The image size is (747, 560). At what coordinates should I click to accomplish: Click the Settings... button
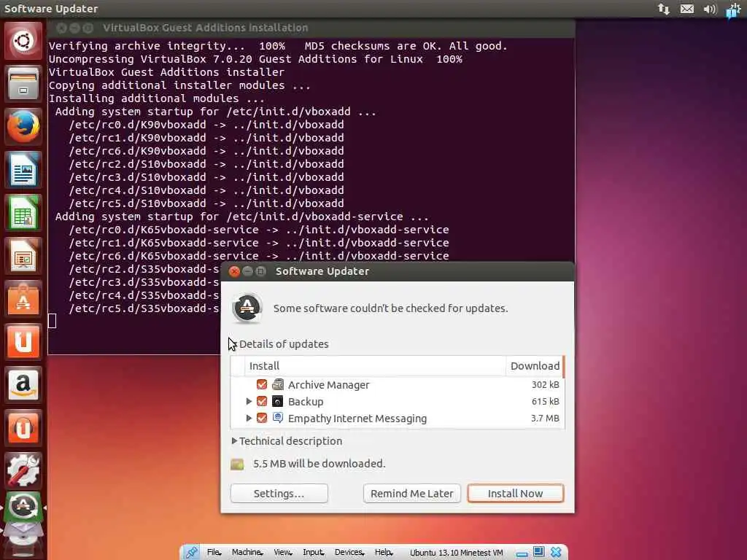point(279,494)
